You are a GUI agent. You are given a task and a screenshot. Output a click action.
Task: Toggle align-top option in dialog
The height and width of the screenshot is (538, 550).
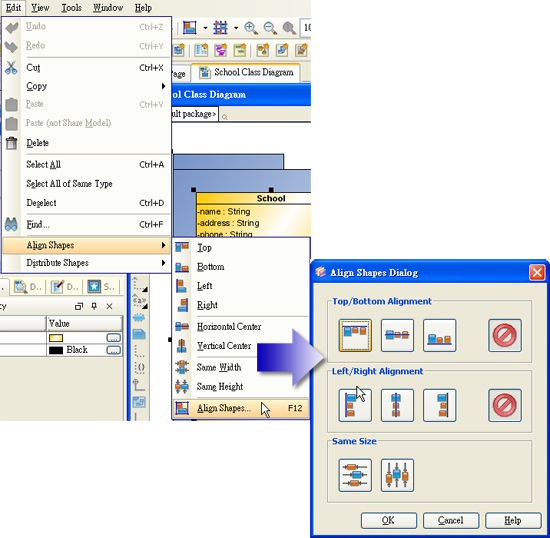(x=355, y=335)
